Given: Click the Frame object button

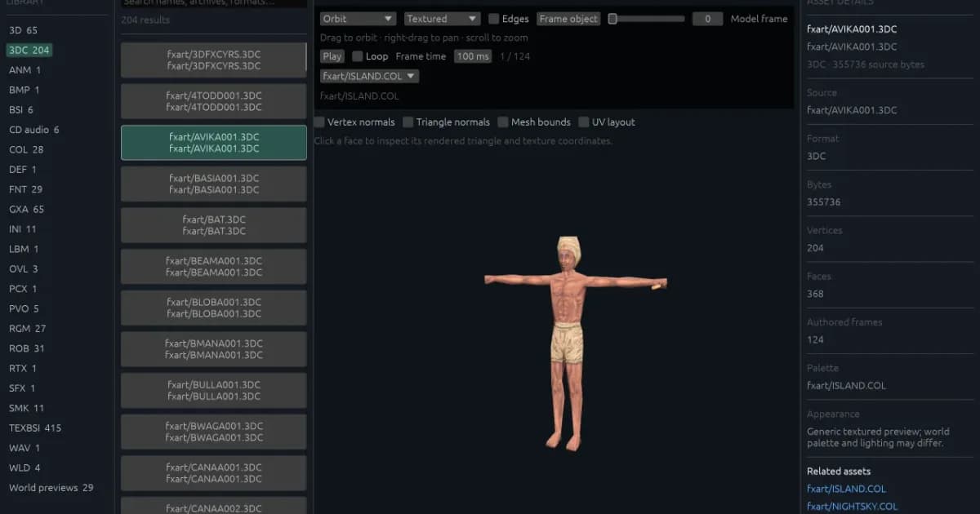Looking at the screenshot, I should [x=568, y=19].
